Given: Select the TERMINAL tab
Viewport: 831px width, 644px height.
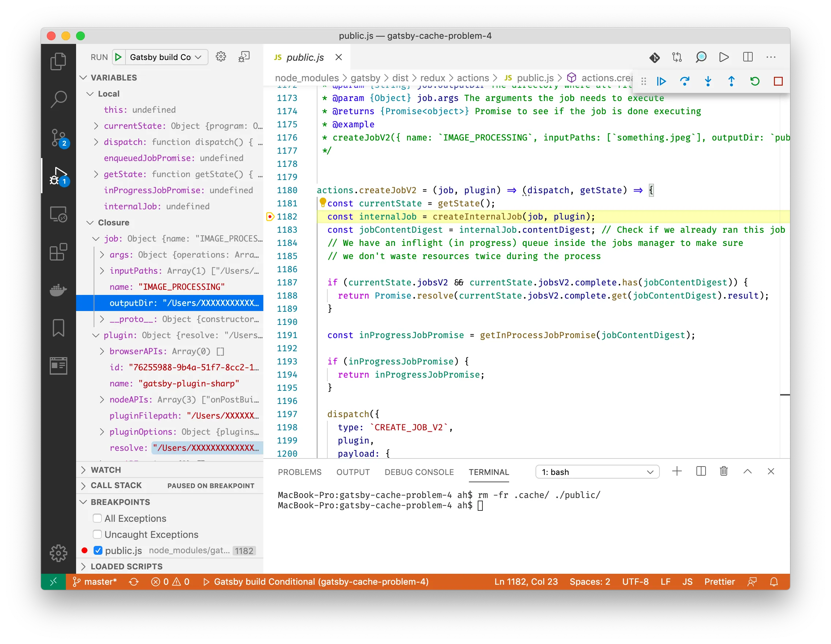Looking at the screenshot, I should [x=489, y=472].
